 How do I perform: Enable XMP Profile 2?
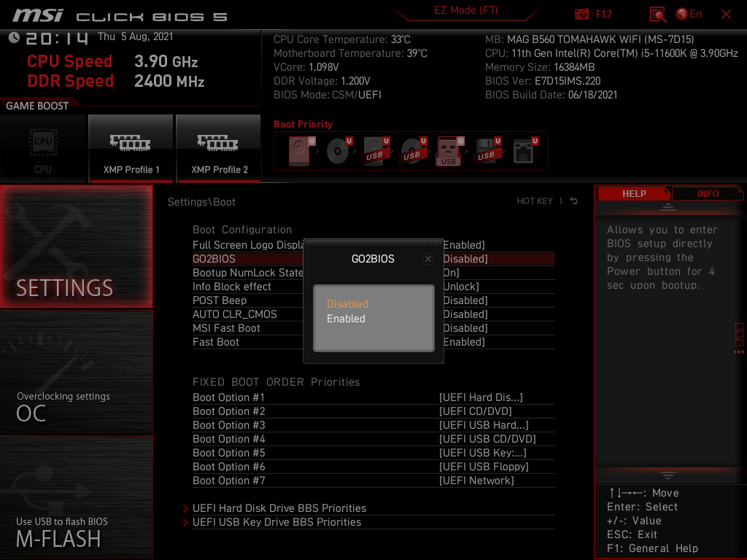point(219,148)
